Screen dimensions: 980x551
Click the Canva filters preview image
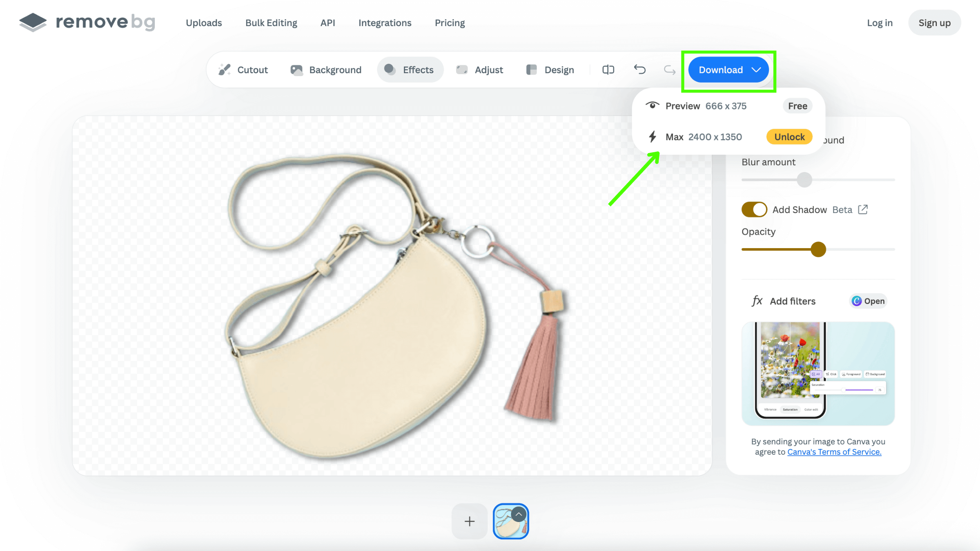click(818, 373)
